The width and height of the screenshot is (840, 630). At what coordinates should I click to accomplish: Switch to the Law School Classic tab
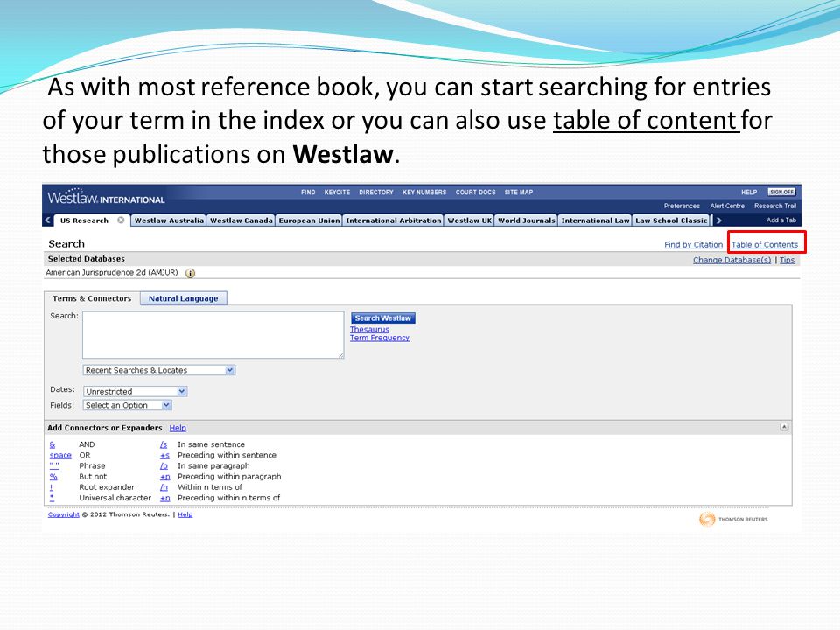click(671, 220)
